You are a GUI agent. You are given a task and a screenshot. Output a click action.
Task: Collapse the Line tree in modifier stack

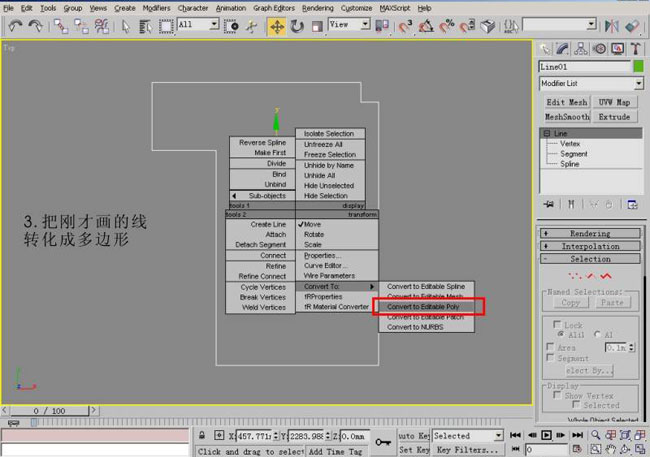547,134
